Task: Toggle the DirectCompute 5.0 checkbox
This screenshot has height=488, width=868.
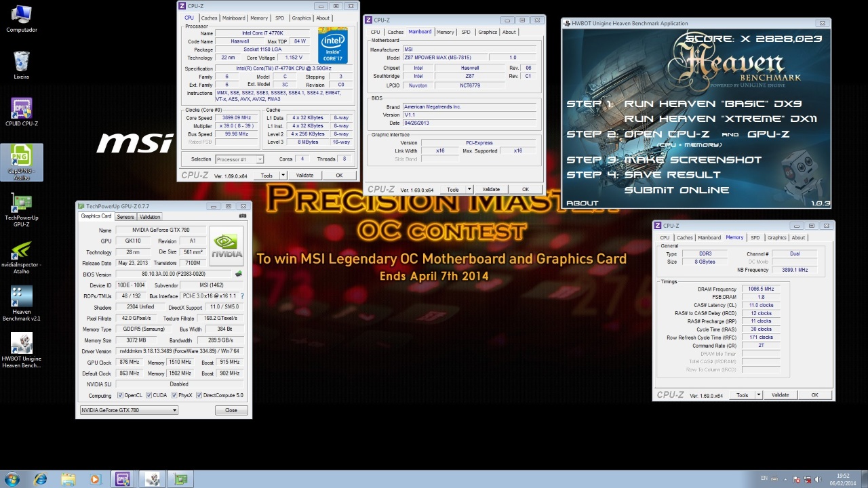Action: tap(199, 395)
